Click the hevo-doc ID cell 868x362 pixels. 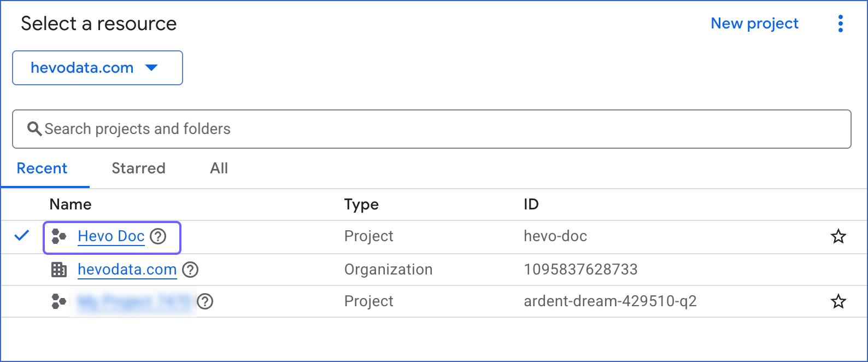click(555, 236)
